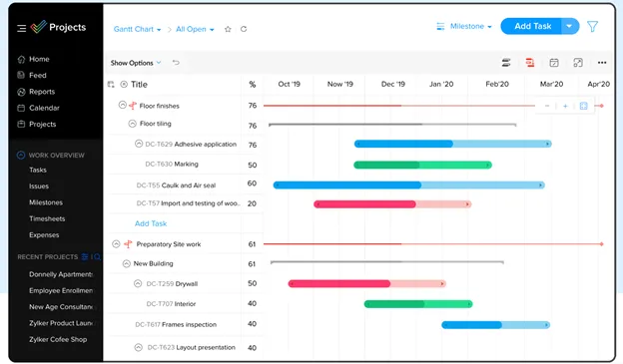Collapse the Preparatory Site work milestone

pyautogui.click(x=116, y=243)
